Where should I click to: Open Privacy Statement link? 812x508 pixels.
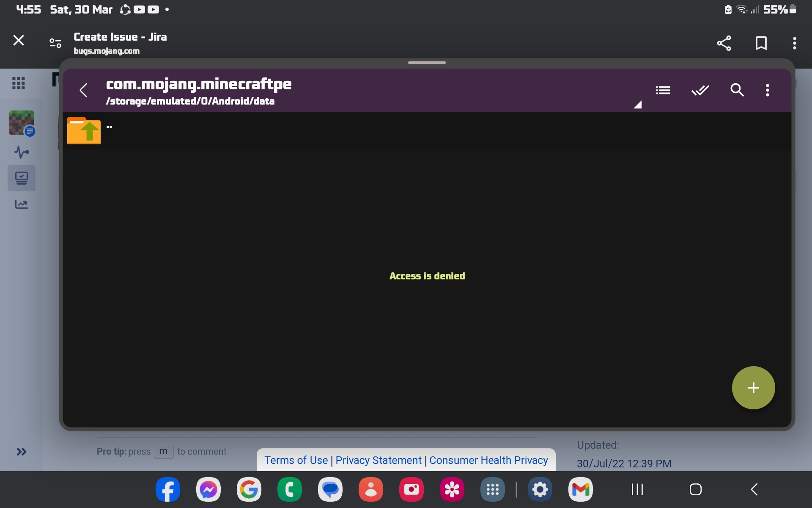tap(379, 460)
